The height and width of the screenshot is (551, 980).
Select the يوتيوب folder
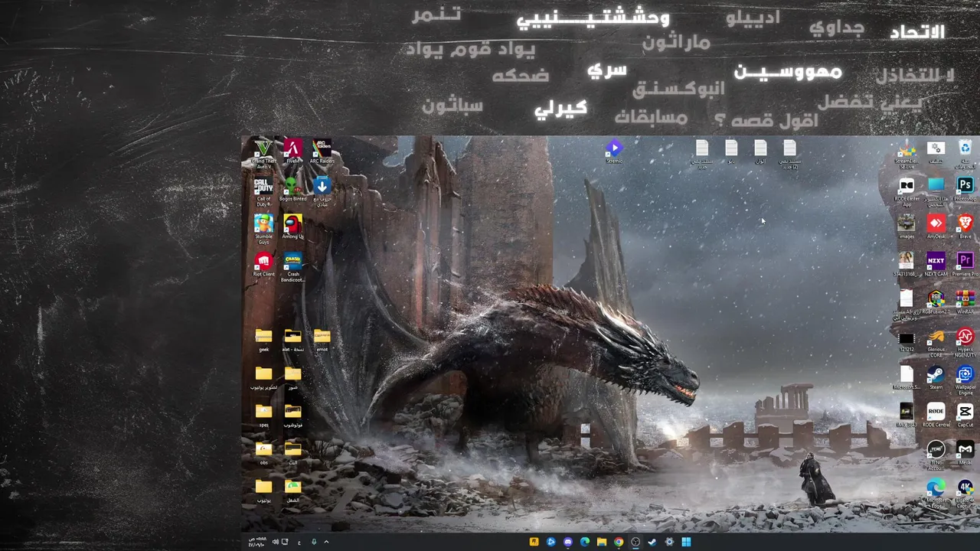pyautogui.click(x=263, y=490)
